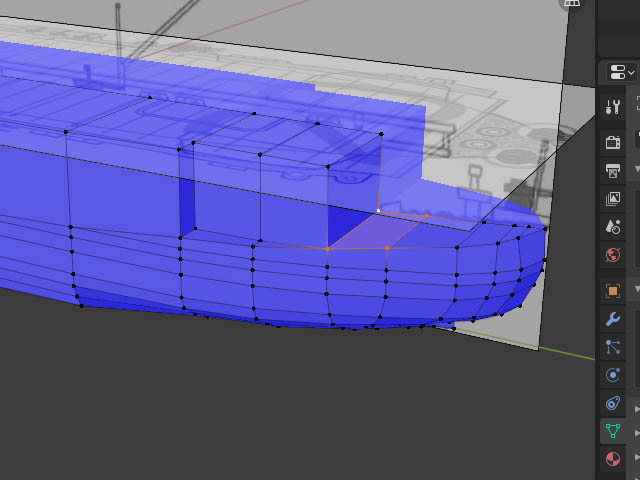Image resolution: width=640 pixels, height=480 pixels.
Task: Open Material properties tab
Action: click(x=613, y=459)
